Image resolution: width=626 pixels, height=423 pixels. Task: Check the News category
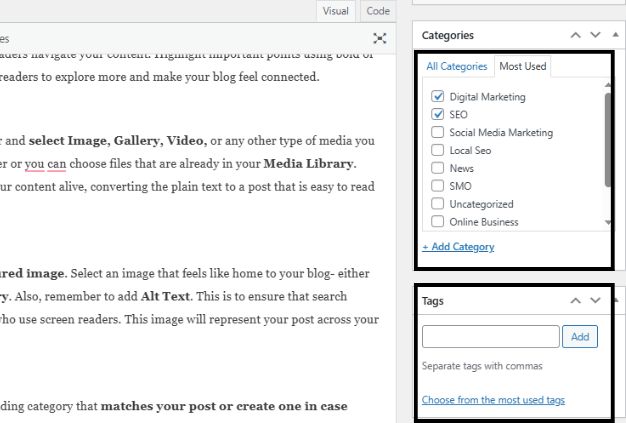pyautogui.click(x=438, y=168)
